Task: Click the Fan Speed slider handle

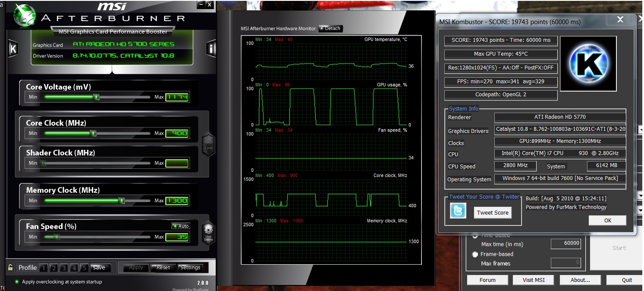Action: coord(57,237)
